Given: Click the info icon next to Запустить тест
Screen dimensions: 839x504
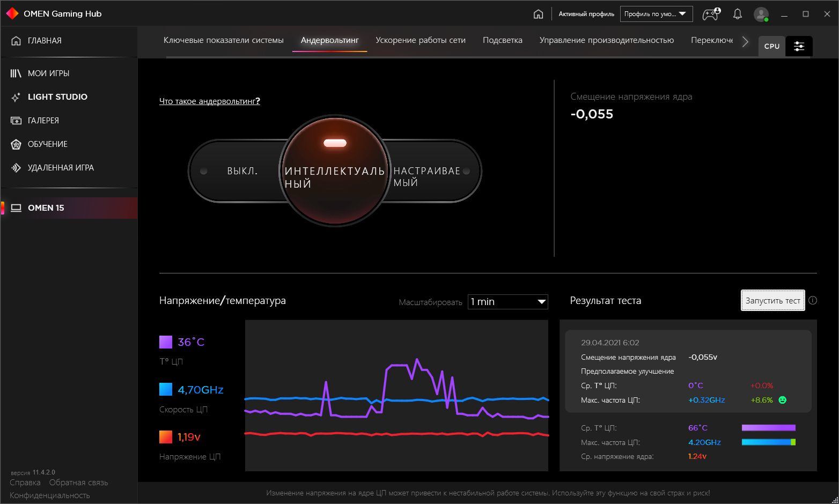Looking at the screenshot, I should coord(813,300).
